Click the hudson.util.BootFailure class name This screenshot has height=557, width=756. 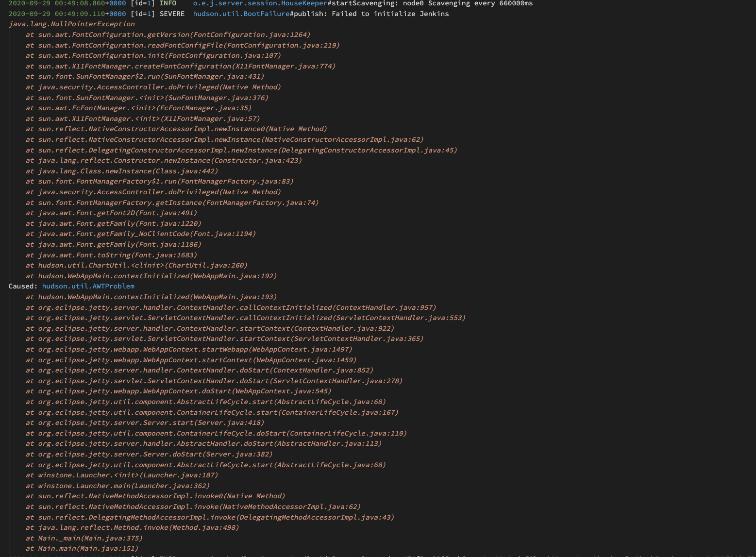[x=241, y=14]
